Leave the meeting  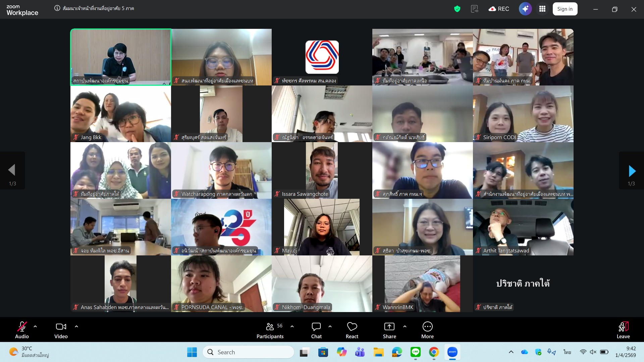click(623, 330)
